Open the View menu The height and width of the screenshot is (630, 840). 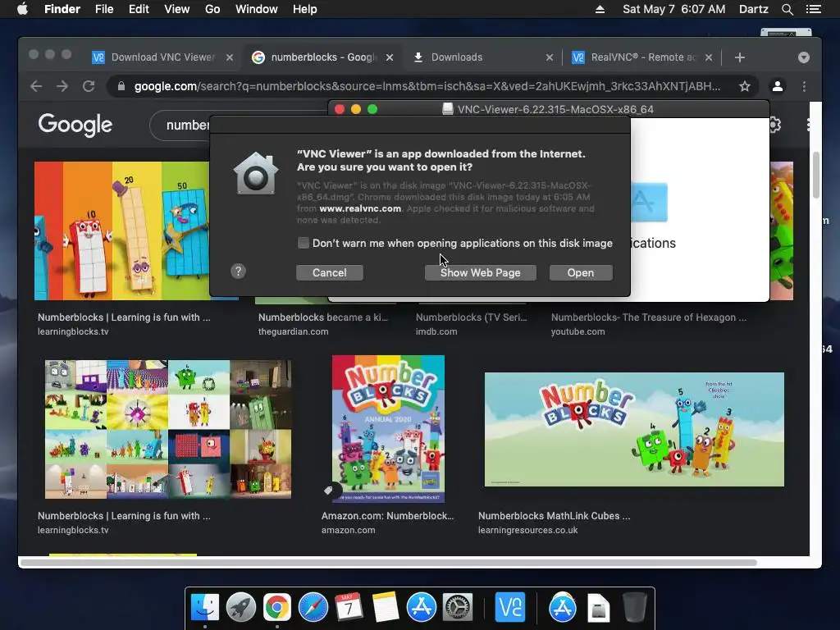click(x=177, y=9)
